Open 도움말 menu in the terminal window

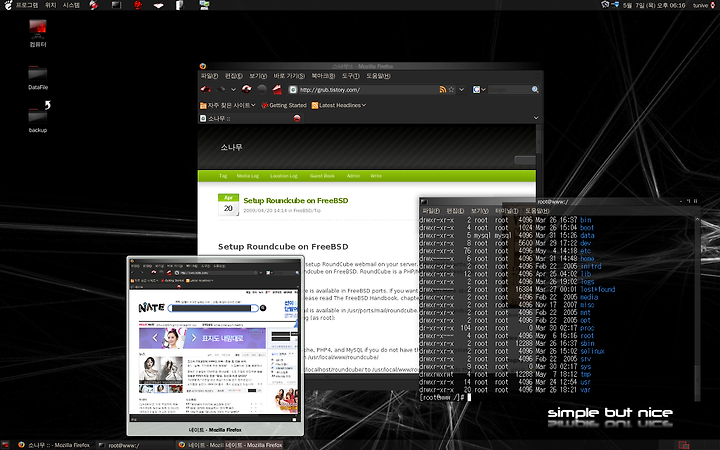[537, 211]
